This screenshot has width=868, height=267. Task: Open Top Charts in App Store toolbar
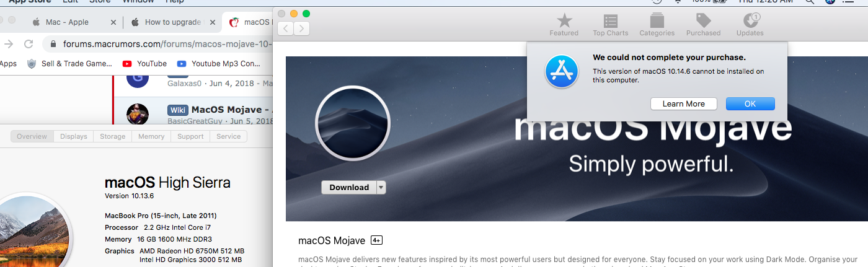click(610, 25)
